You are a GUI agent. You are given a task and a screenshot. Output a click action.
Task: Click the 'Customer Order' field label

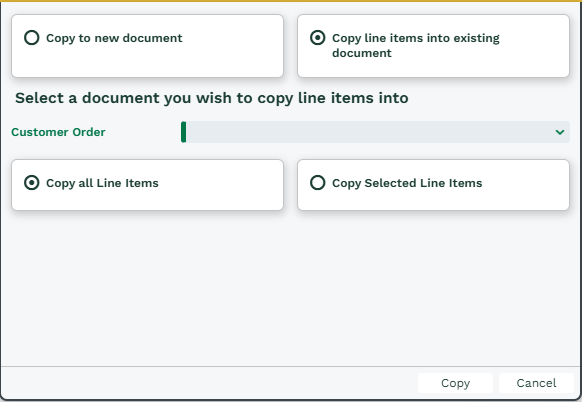(x=58, y=132)
